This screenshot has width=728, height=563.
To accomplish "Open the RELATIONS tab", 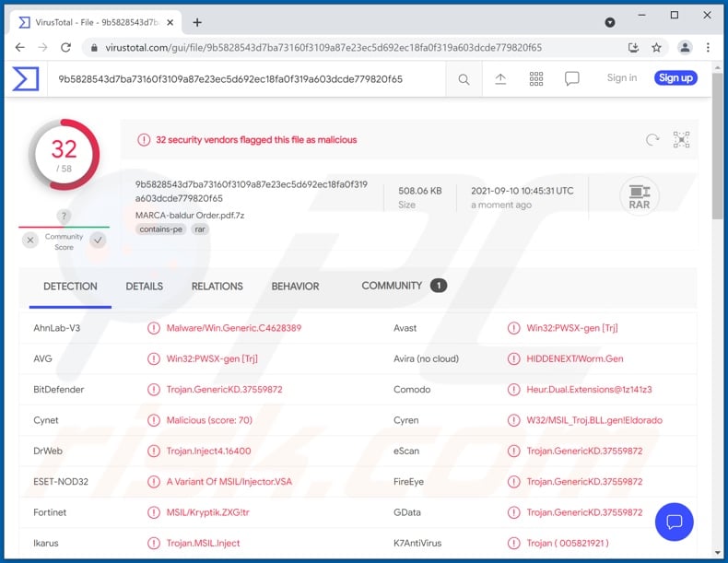I will (217, 287).
